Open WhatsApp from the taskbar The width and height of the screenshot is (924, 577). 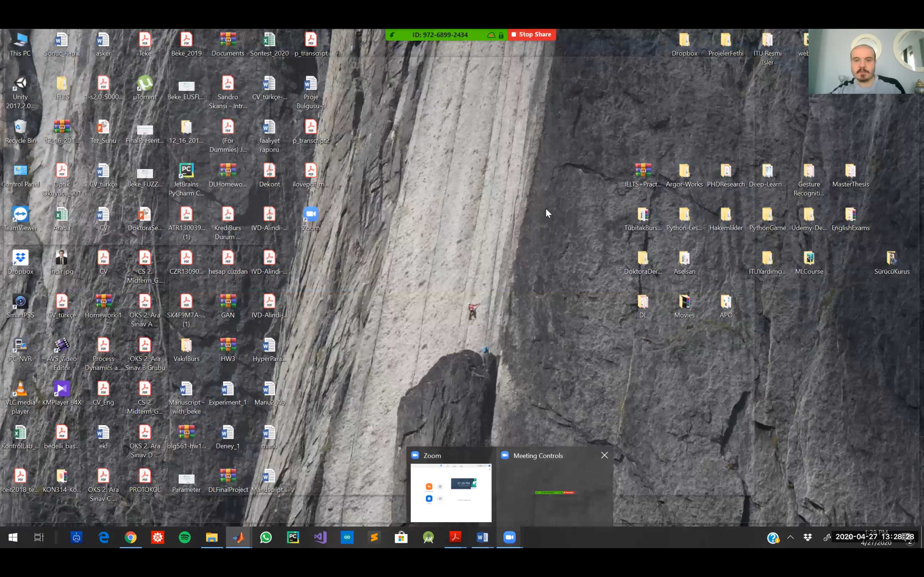(266, 537)
